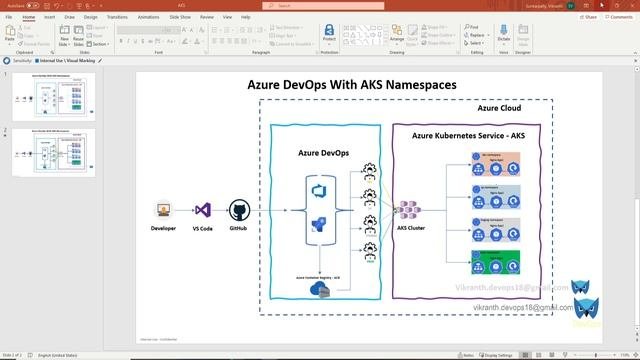This screenshot has height=360, width=640.
Task: Click the AKS Cluster icon on the slide
Action: click(409, 210)
